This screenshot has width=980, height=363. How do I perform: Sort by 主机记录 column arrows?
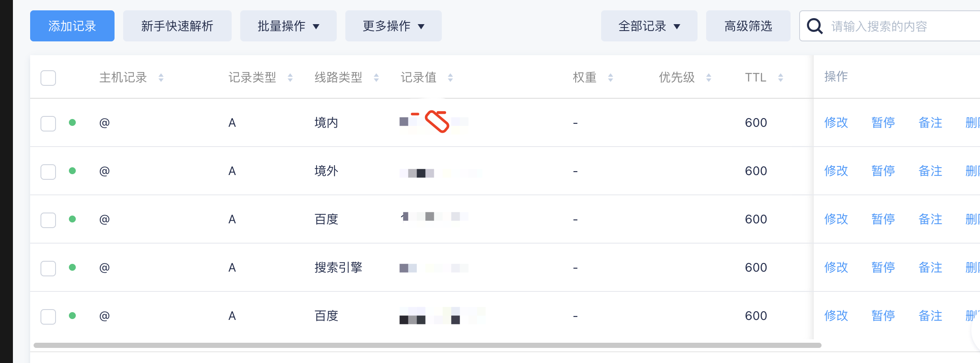pos(161,78)
